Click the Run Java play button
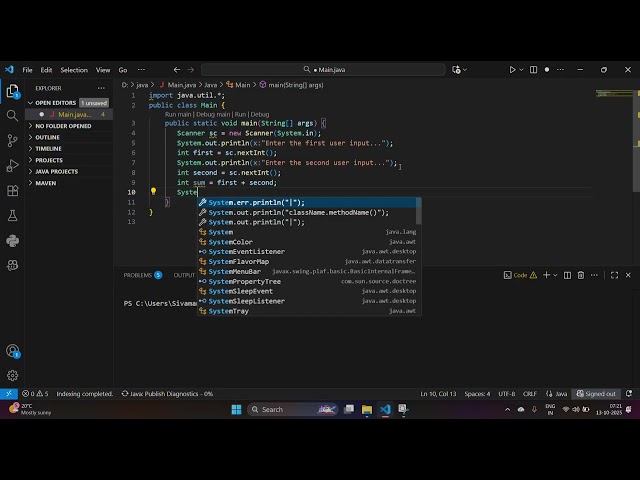The height and width of the screenshot is (480, 640). tap(512, 70)
